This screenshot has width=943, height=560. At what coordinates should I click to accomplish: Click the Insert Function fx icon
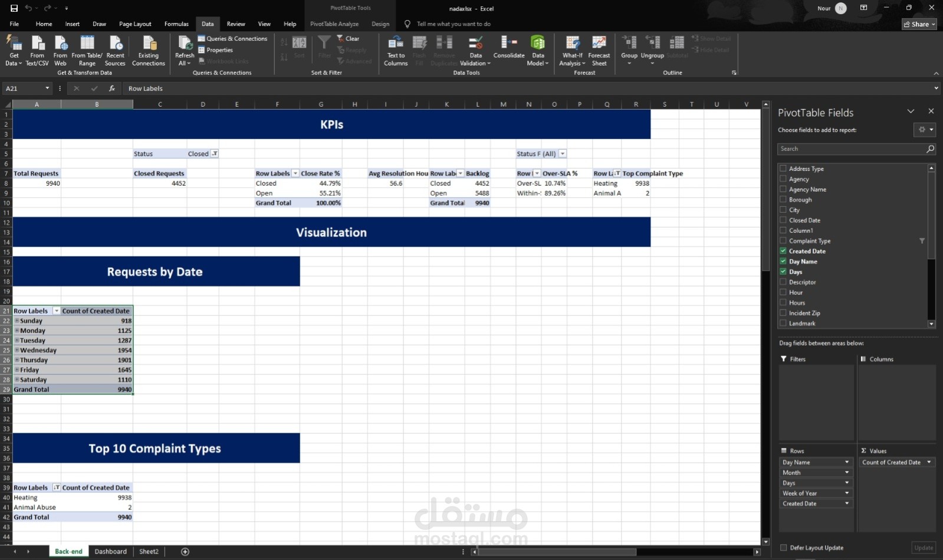[x=111, y=88]
